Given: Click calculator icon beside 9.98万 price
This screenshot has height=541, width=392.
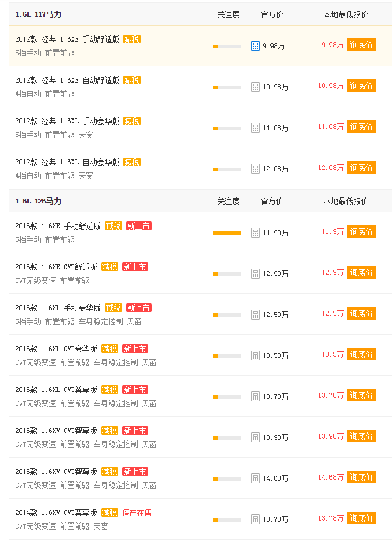Looking at the screenshot, I should click(256, 46).
